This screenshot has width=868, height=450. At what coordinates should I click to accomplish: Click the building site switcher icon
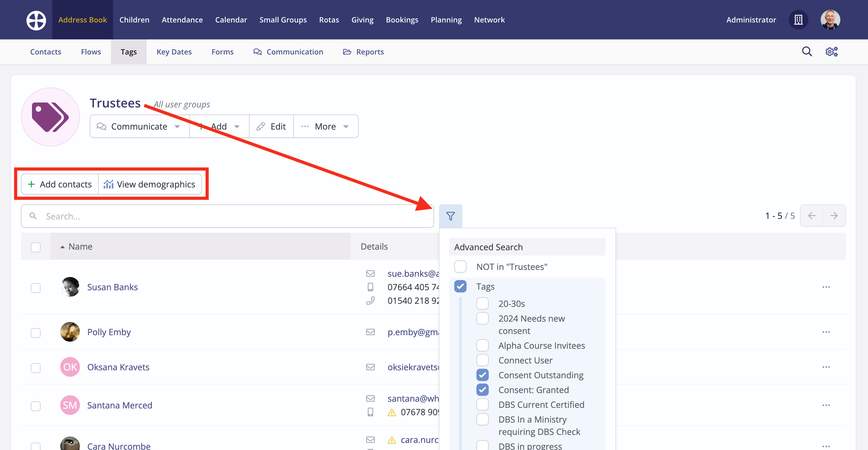[798, 20]
